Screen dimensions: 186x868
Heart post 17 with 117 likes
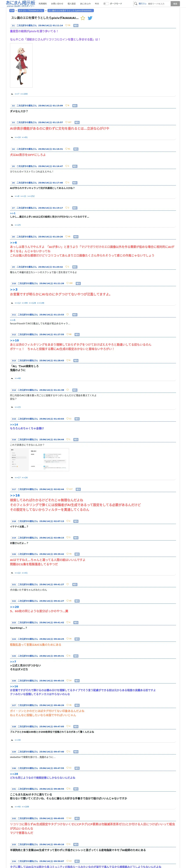coord(68,489)
